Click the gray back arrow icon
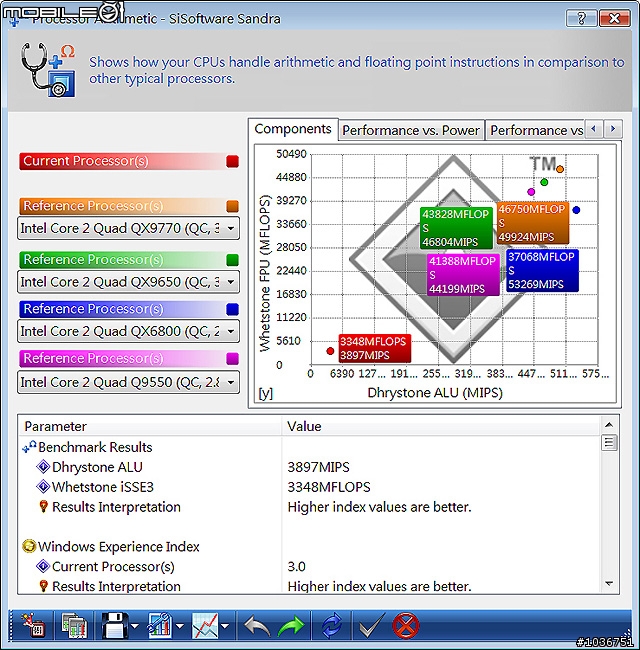This screenshot has width=640, height=650. [x=257, y=626]
